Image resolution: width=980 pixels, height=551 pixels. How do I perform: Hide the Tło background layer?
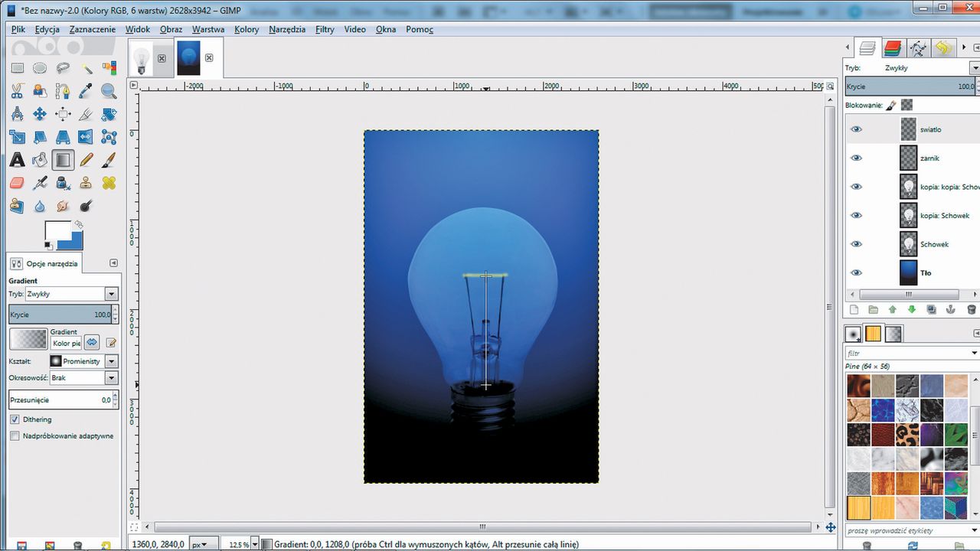(857, 273)
